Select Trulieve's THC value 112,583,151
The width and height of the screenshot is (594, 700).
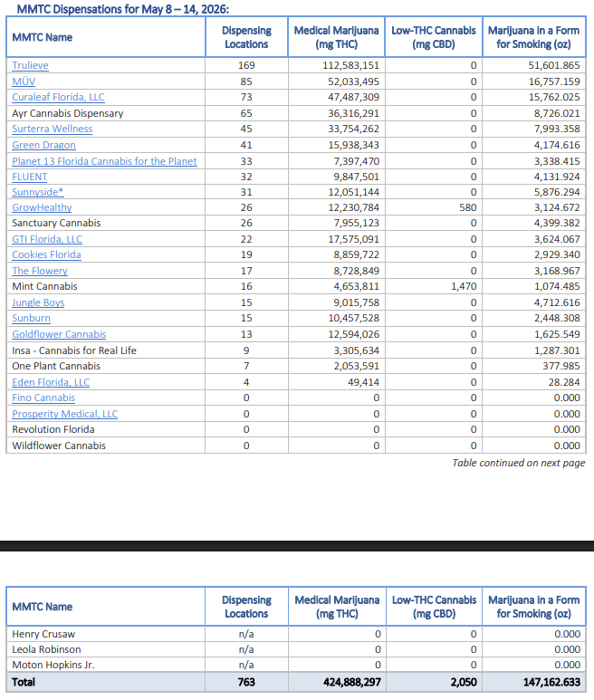[350, 65]
